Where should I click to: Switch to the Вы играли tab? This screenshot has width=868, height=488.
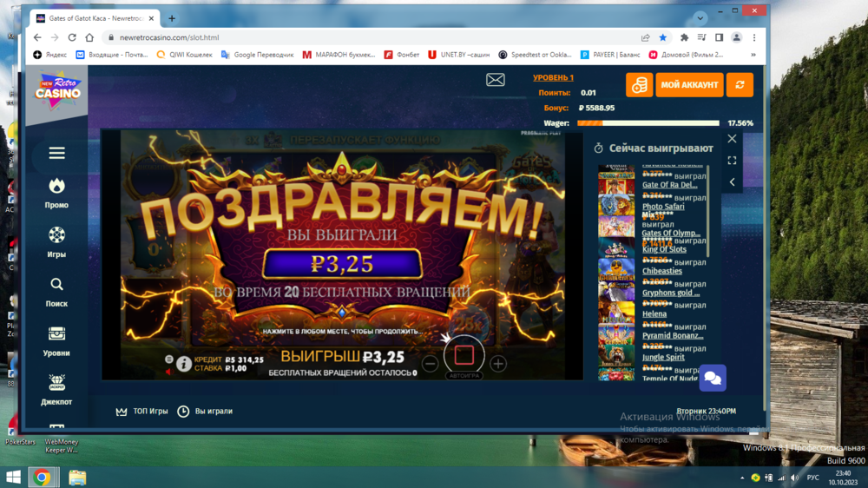click(x=205, y=412)
